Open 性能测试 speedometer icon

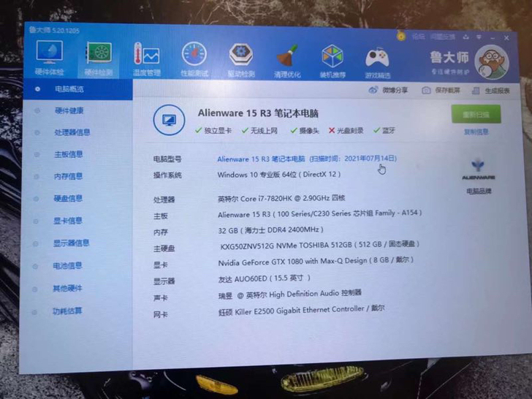point(194,54)
